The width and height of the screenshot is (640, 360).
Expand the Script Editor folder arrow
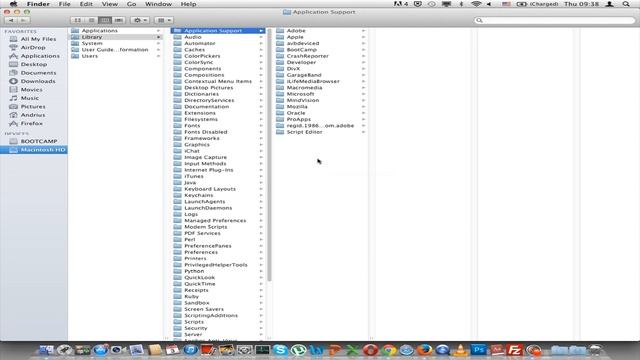pyautogui.click(x=363, y=132)
